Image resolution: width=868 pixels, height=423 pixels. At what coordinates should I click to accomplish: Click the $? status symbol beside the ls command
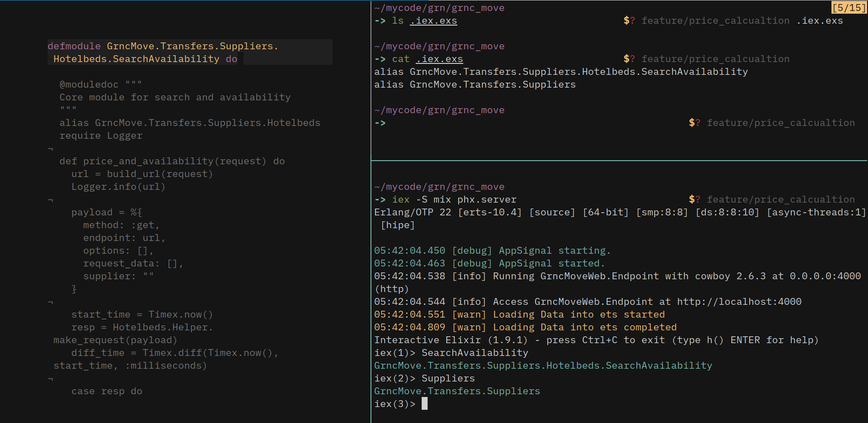pyautogui.click(x=629, y=21)
